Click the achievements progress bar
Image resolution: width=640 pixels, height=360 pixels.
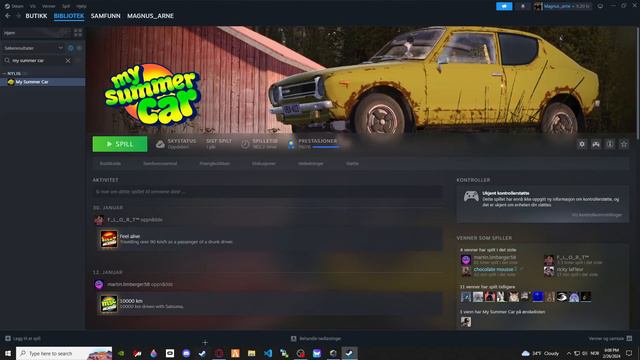pos(325,147)
